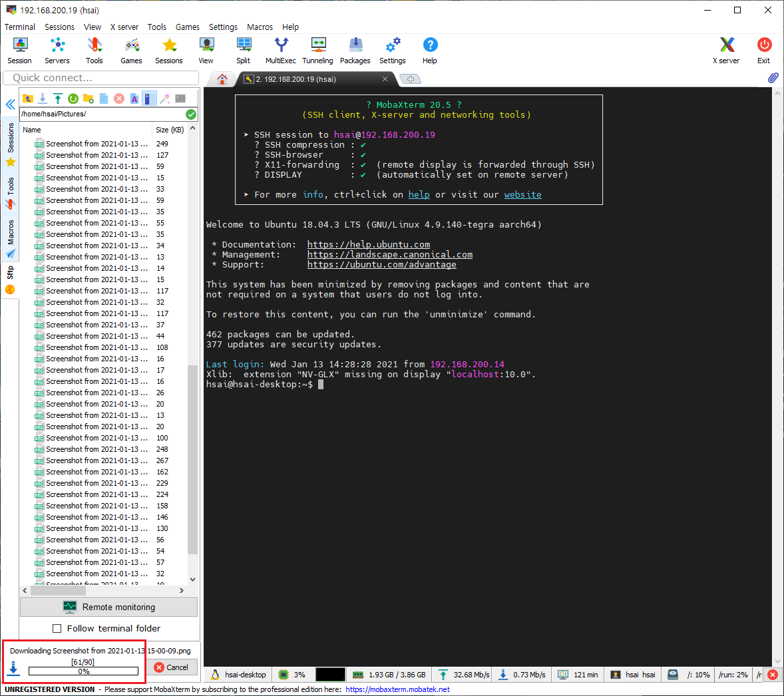Screen dimensions: 784x696
Task: Click the SFTP delete red X icon
Action: (x=119, y=98)
